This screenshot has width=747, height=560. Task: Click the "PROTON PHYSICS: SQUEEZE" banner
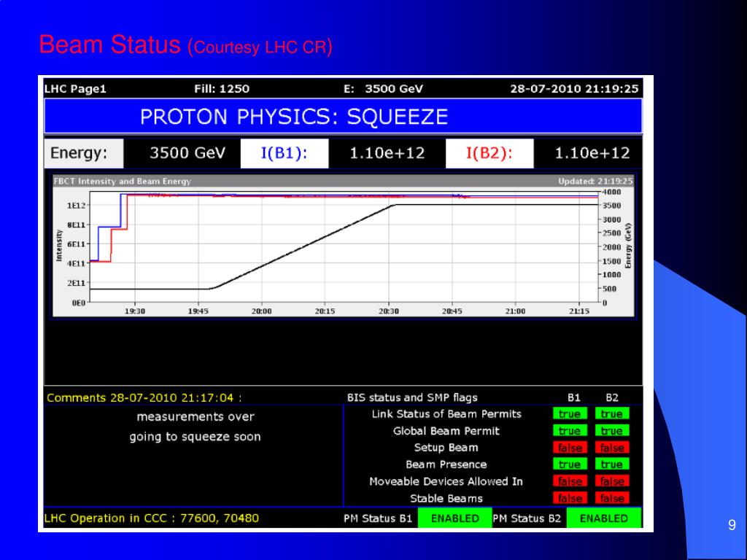tap(343, 117)
